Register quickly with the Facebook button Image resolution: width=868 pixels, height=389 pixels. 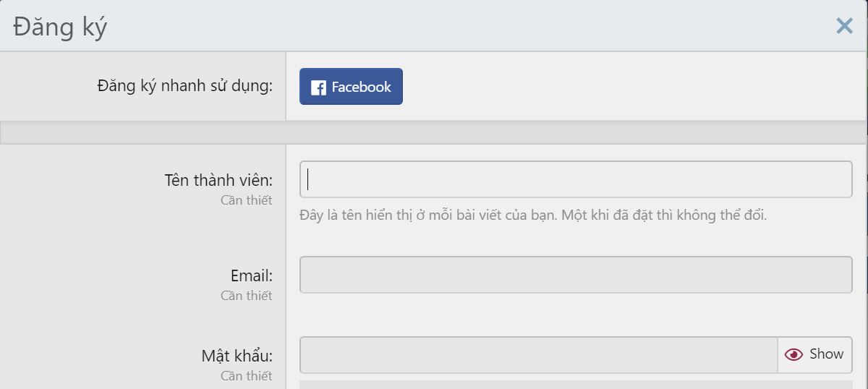point(351,87)
